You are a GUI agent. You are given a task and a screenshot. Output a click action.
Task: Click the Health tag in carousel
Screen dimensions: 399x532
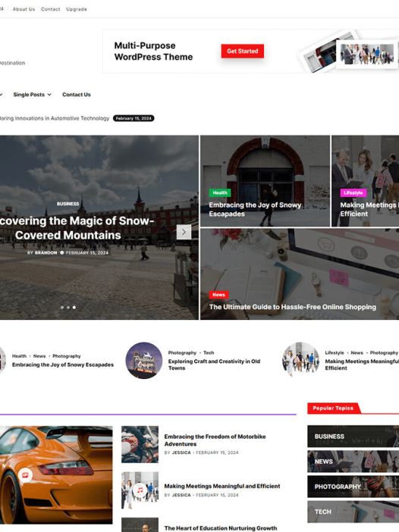tap(20, 356)
